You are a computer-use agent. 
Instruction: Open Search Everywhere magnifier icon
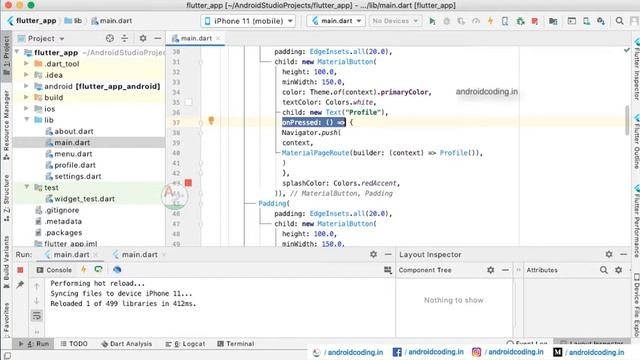coord(619,21)
